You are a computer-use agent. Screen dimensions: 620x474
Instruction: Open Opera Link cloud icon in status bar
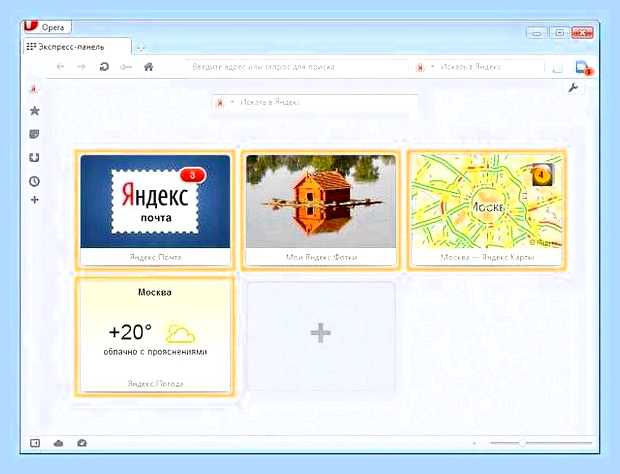(x=58, y=443)
